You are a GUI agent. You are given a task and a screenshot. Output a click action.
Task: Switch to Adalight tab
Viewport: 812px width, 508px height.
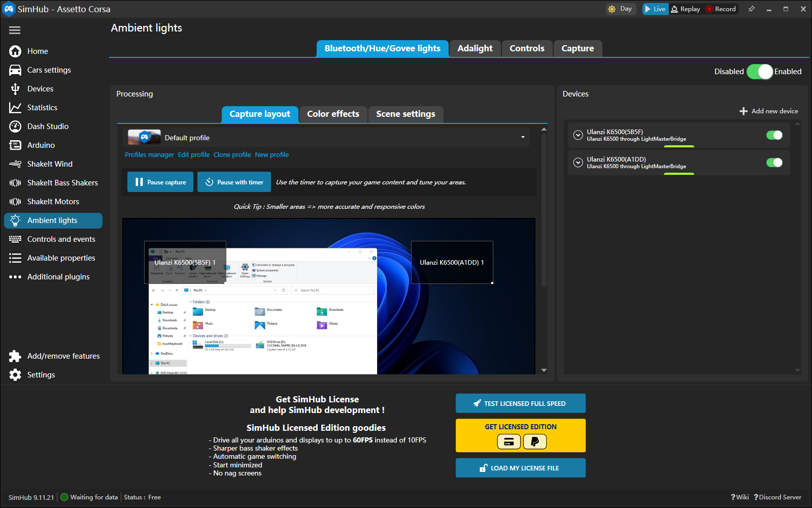[x=475, y=49]
